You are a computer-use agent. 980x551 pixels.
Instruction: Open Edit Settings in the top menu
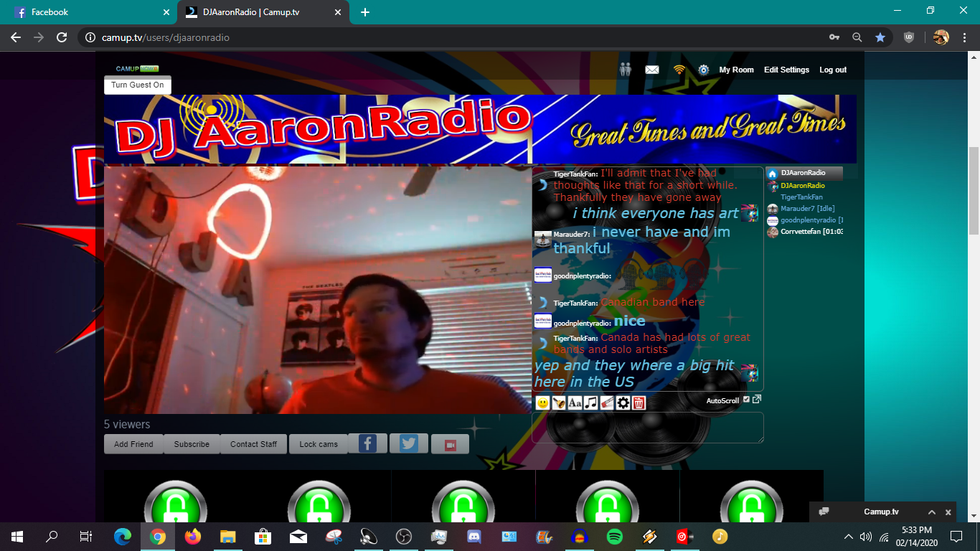click(786, 70)
